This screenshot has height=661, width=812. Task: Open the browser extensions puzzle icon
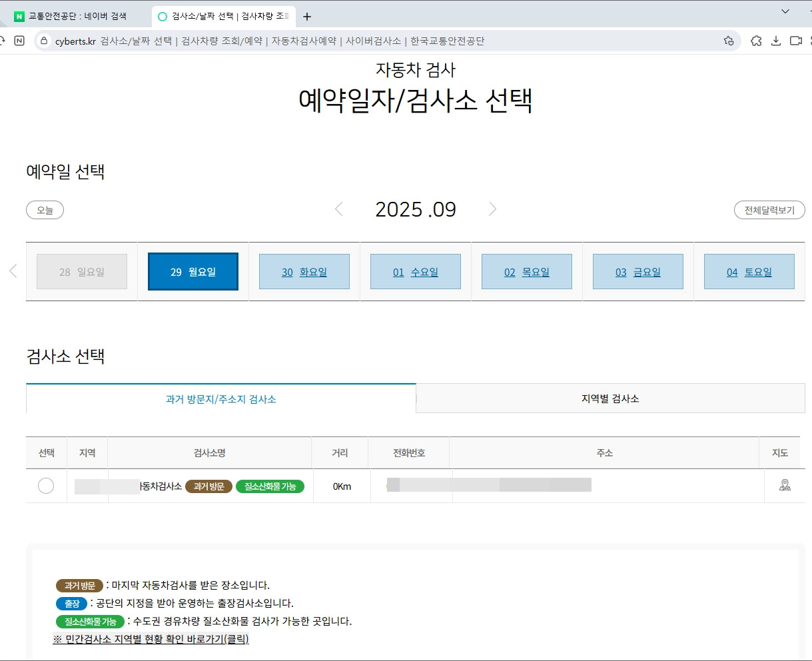(x=756, y=41)
